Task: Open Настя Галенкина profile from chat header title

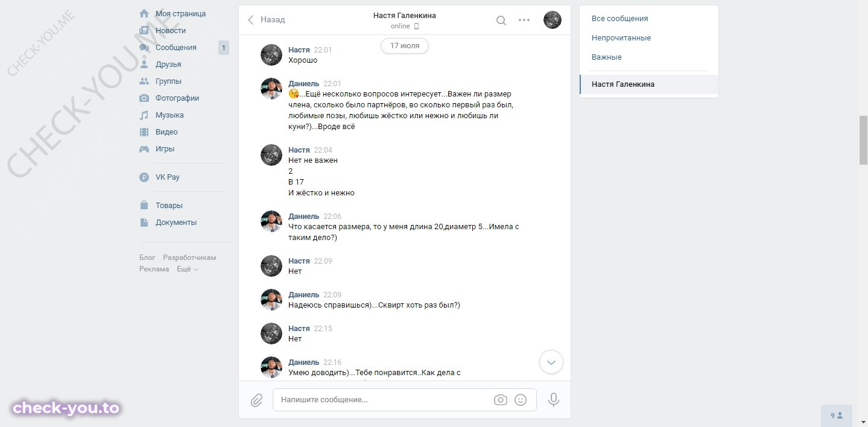Action: [x=405, y=15]
